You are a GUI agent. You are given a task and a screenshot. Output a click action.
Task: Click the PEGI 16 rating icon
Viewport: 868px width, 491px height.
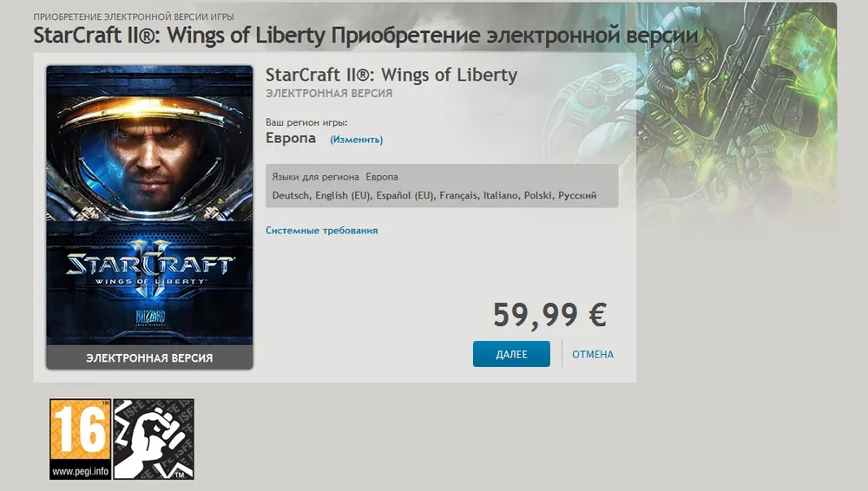[80, 439]
